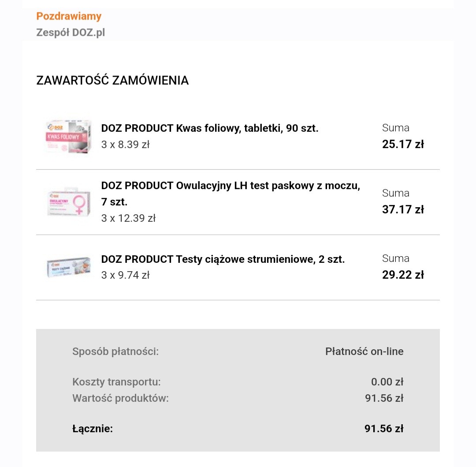The width and height of the screenshot is (476, 467).
Task: Click the Sposób płatności label
Action: 115,351
